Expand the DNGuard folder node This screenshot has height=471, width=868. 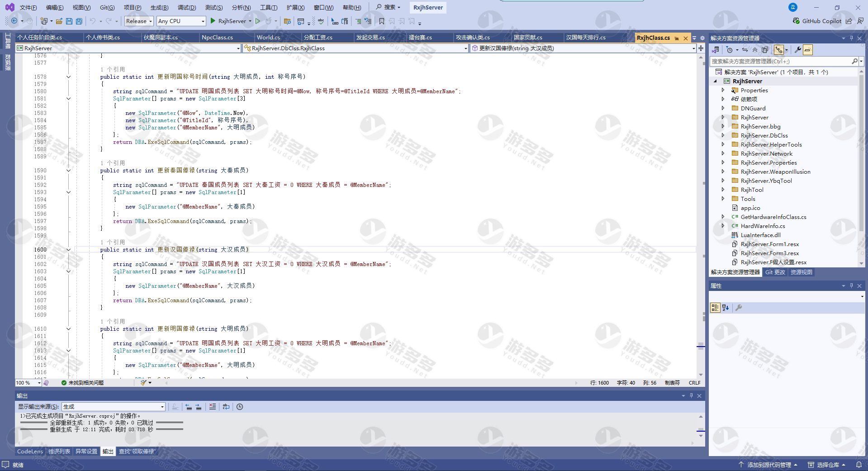pos(723,108)
